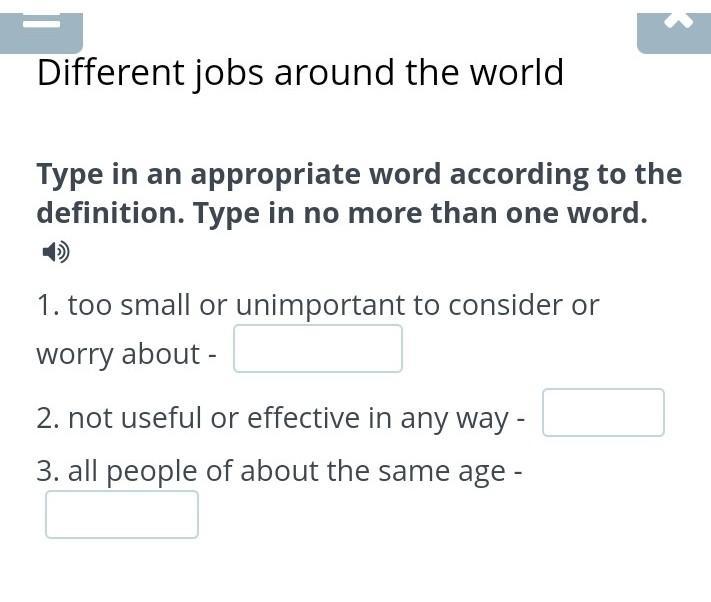
Task: Click the "2." item number
Action: 48,418
